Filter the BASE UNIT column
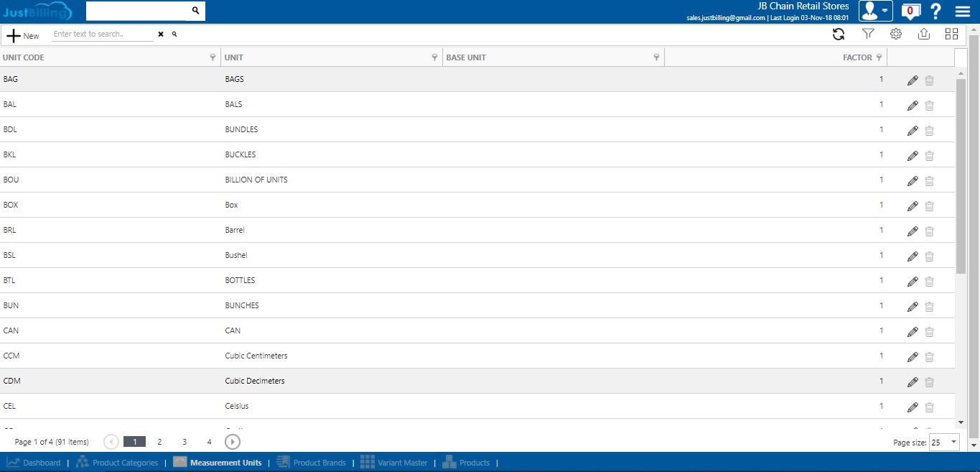 [656, 57]
